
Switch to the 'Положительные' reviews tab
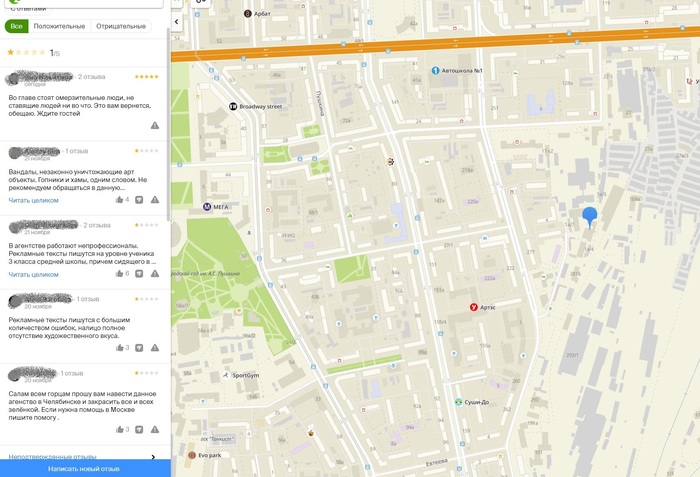[x=59, y=26]
